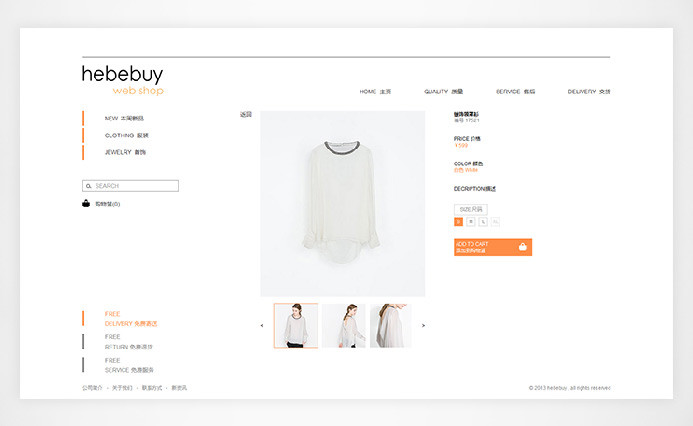Open the CLOTHING category

126,135
